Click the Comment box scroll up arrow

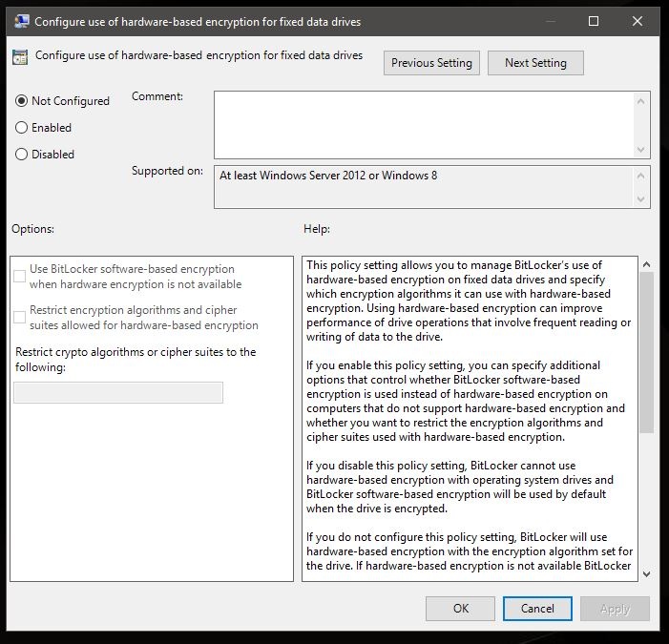[x=640, y=101]
